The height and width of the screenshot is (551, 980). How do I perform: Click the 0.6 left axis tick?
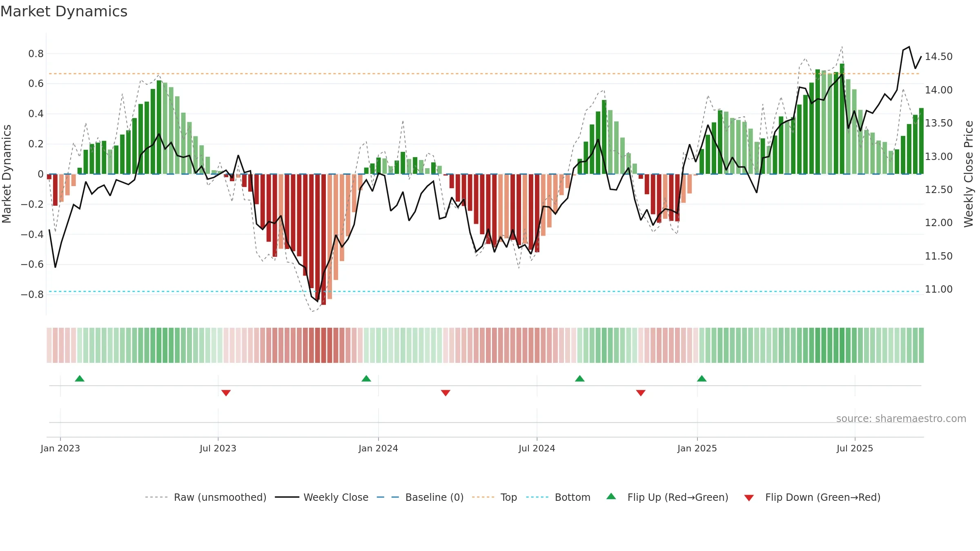[x=36, y=84]
